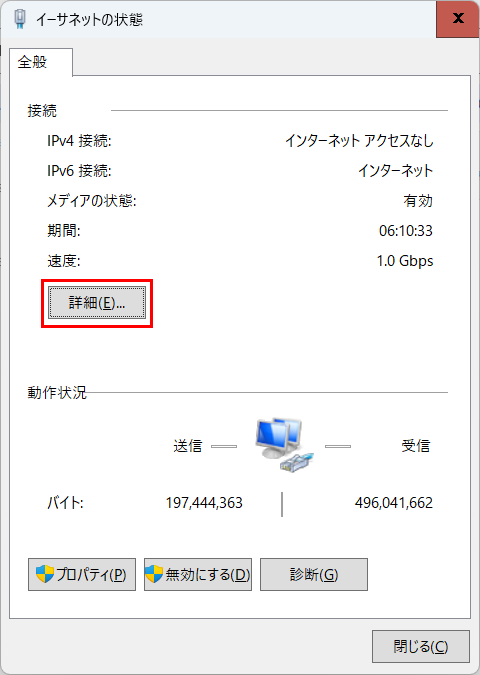The height and width of the screenshot is (675, 480).
Task: Click the メディアの状態 有効 value
Action: pyautogui.click(x=418, y=201)
